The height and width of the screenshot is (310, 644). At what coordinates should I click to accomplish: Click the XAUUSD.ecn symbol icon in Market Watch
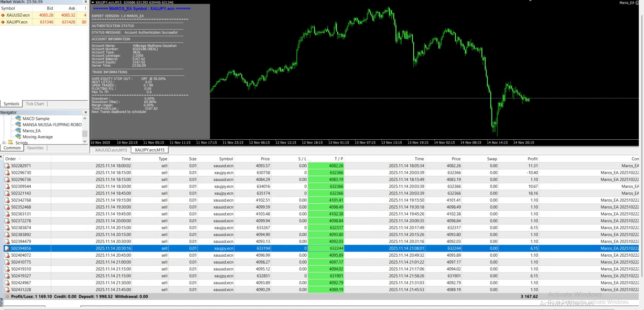[3, 15]
